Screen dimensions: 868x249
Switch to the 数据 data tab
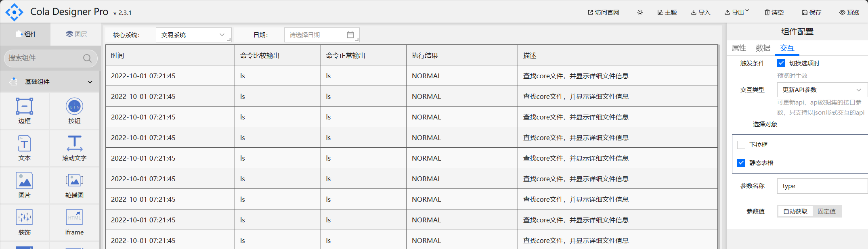point(763,48)
